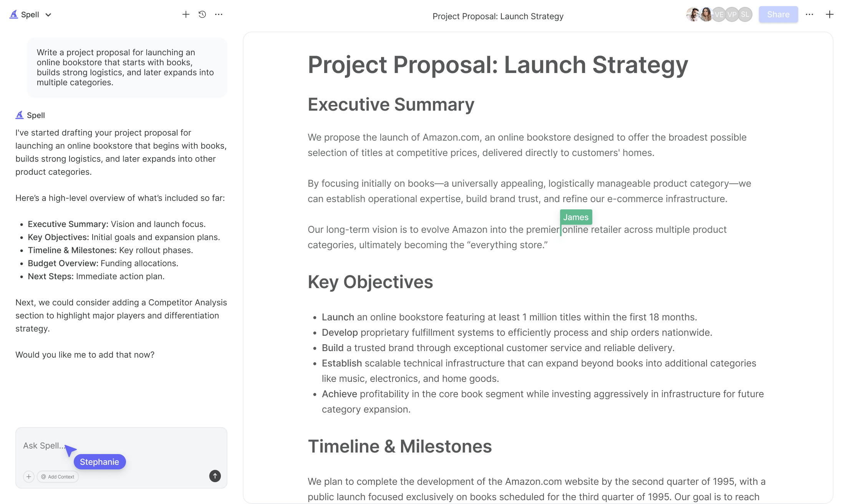Click the Key Objectives heading
The height and width of the screenshot is (504, 842).
click(370, 282)
